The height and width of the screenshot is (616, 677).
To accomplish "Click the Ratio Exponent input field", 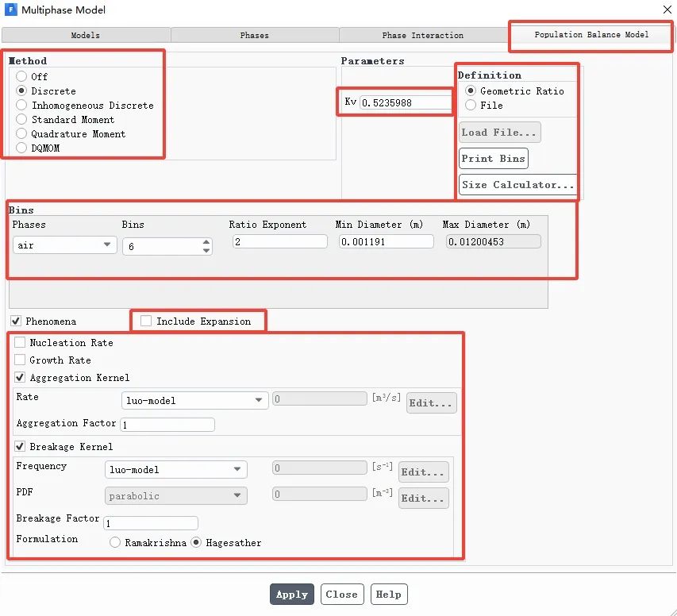I will pos(279,241).
